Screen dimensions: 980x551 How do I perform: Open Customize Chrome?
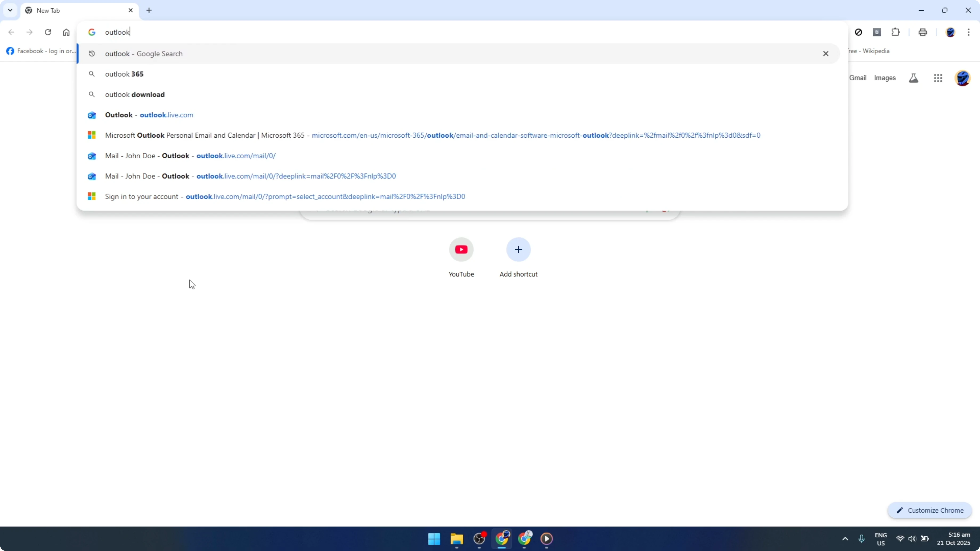click(930, 510)
